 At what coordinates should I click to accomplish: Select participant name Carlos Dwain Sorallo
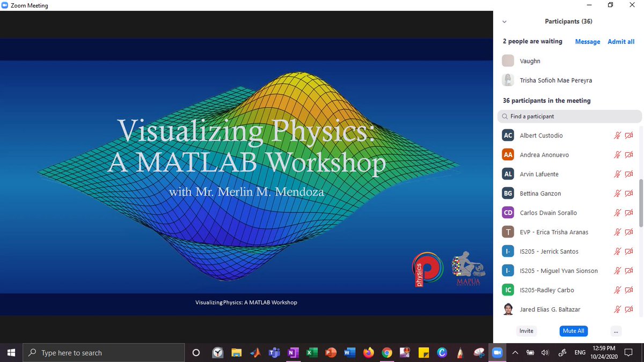tap(548, 213)
